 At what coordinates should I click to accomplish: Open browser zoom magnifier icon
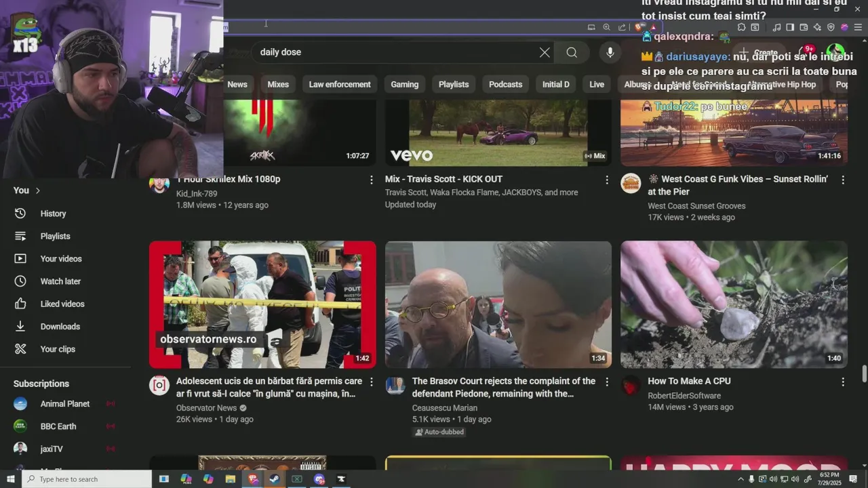point(606,27)
